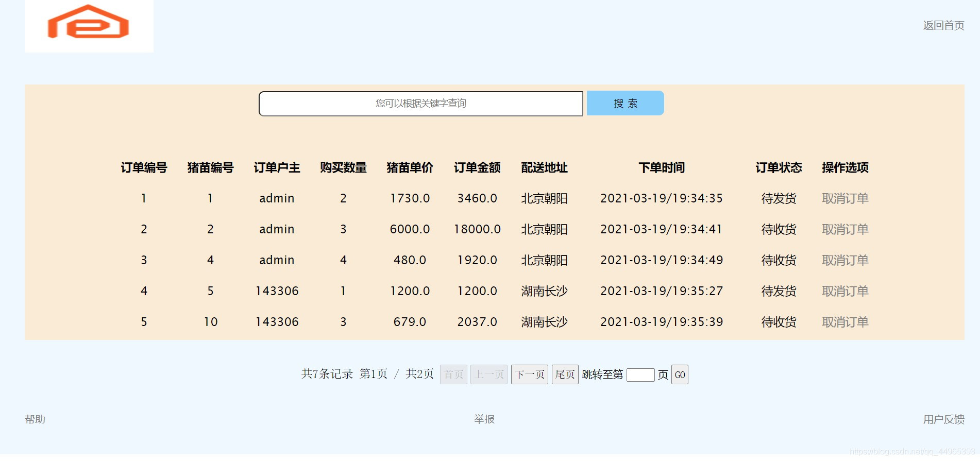Open the 帮助 help link

pyautogui.click(x=35, y=419)
